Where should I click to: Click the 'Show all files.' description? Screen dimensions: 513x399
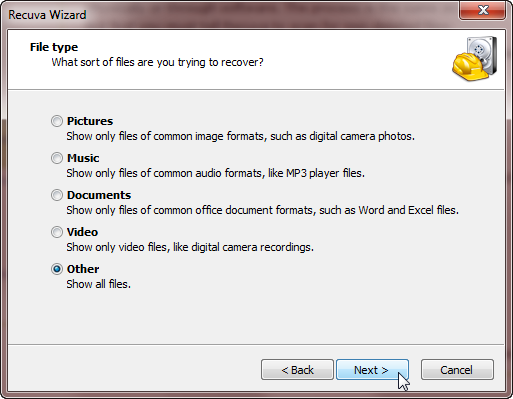(x=98, y=284)
